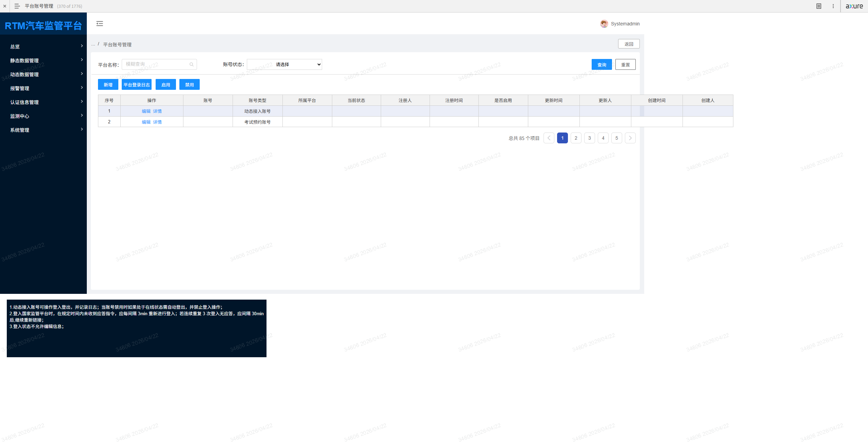Go to next page with right arrow
868x445 pixels.
(630, 138)
